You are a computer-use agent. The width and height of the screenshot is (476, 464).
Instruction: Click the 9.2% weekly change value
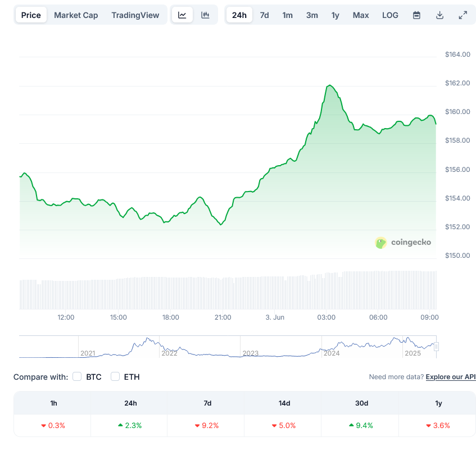coord(207,425)
